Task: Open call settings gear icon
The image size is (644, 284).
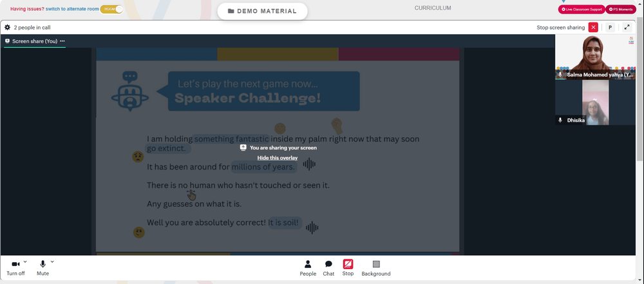Action: tap(7, 28)
